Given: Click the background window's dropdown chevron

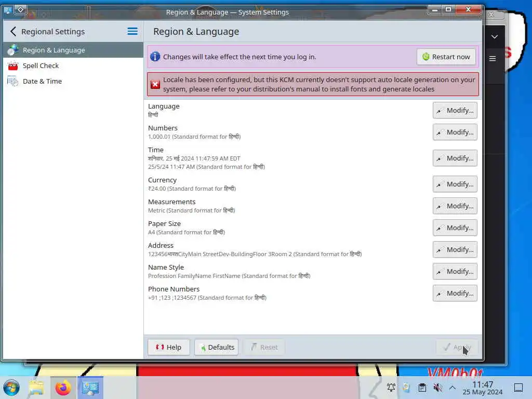Looking at the screenshot, I should [495, 37].
